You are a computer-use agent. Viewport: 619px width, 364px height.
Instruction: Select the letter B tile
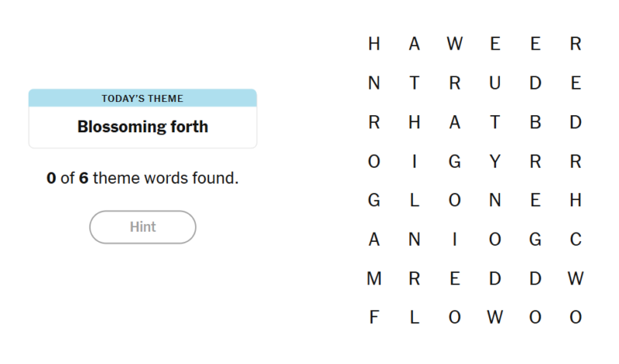pyautogui.click(x=535, y=122)
